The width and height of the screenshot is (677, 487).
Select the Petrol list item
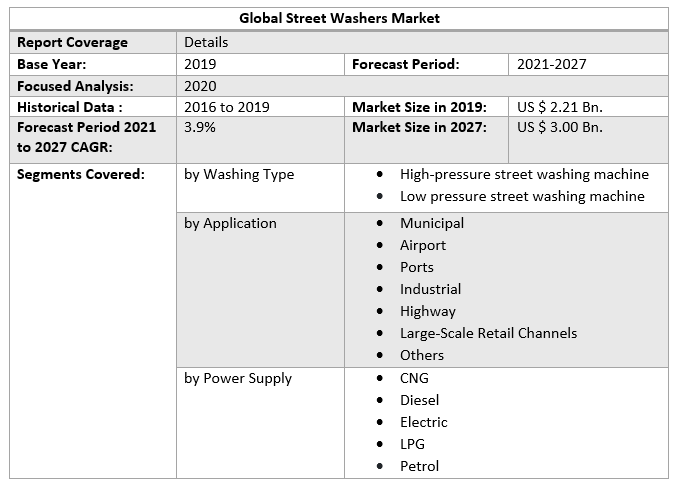pyautogui.click(x=420, y=466)
